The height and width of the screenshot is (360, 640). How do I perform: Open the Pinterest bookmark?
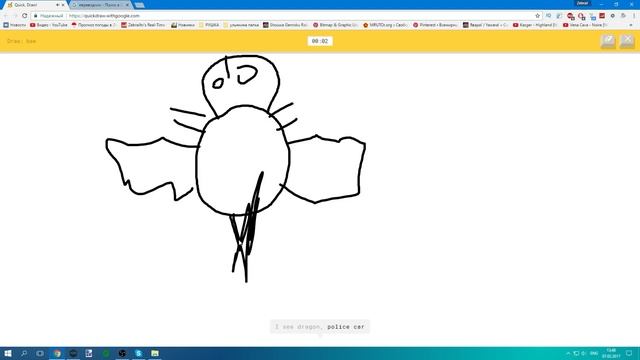436,25
